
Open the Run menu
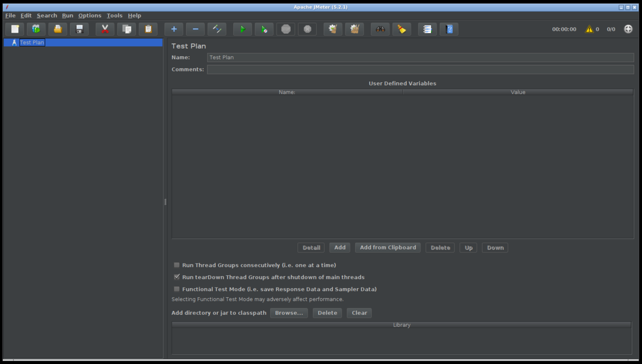(67, 16)
